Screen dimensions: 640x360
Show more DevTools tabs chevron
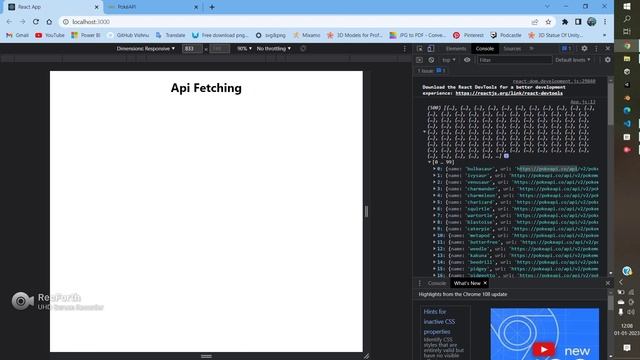[x=531, y=49]
